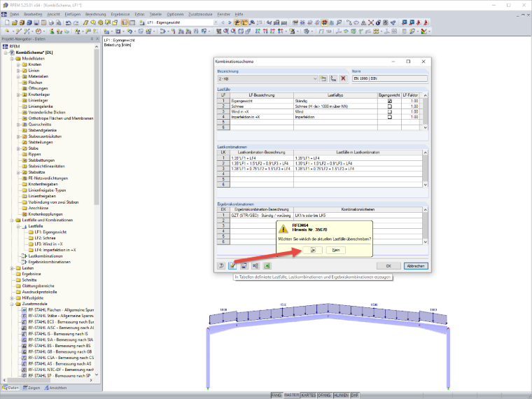
Task: Click the Lastfälle table vertical scrollbar
Action: 426,111
